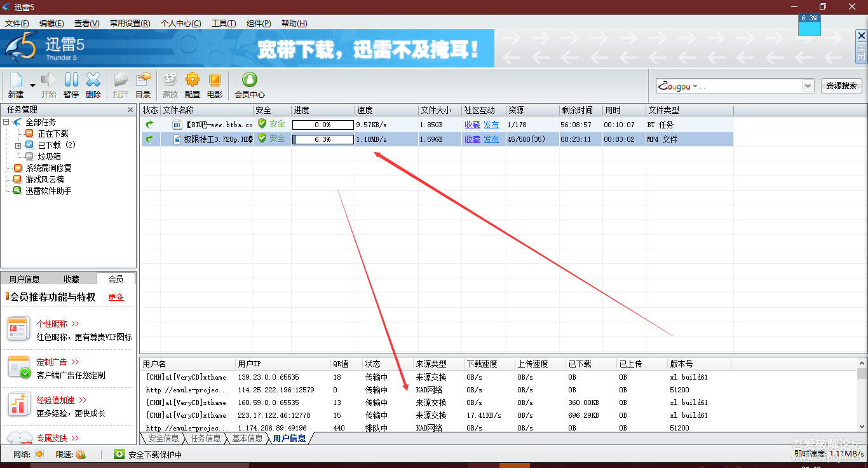The height and width of the screenshot is (468, 868).
Task: Open the 常用设置(R) menu
Action: pos(130,24)
